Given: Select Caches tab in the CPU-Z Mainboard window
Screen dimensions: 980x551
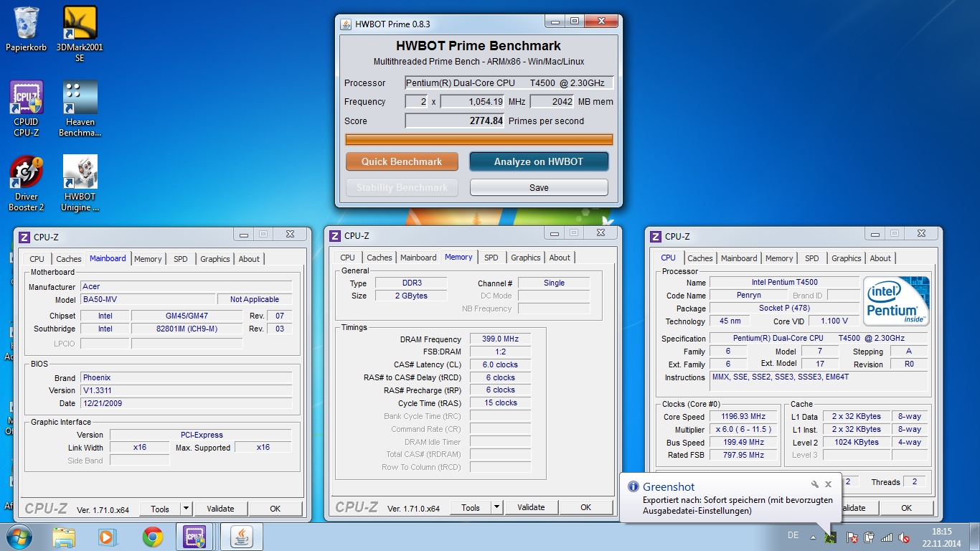Looking at the screenshot, I should pyautogui.click(x=69, y=259).
